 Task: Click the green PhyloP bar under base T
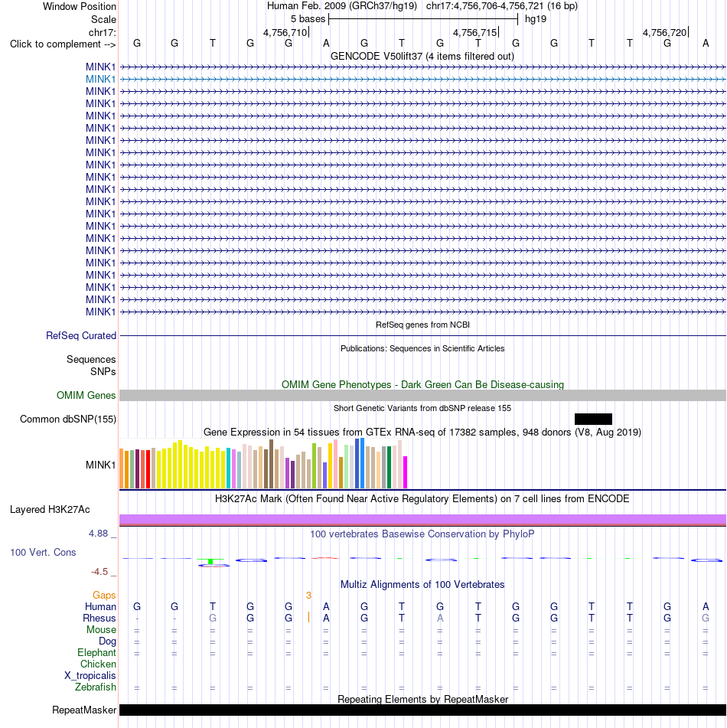(x=210, y=561)
